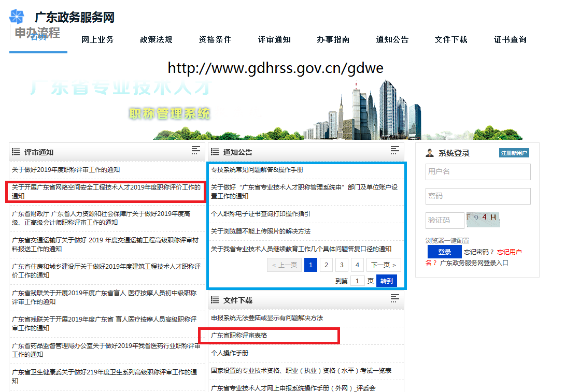Open the 高级、正高级会计师职称评审 notice
The width and height of the screenshot is (565, 392).
click(x=101, y=218)
